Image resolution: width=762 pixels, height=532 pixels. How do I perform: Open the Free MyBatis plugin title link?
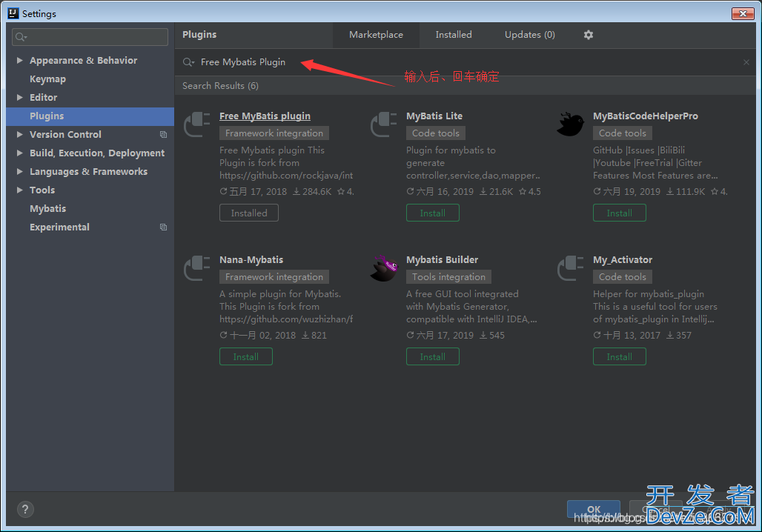pyautogui.click(x=265, y=116)
